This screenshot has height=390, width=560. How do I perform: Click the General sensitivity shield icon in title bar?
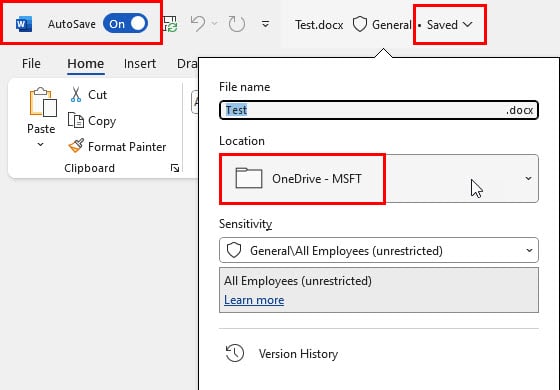point(360,25)
